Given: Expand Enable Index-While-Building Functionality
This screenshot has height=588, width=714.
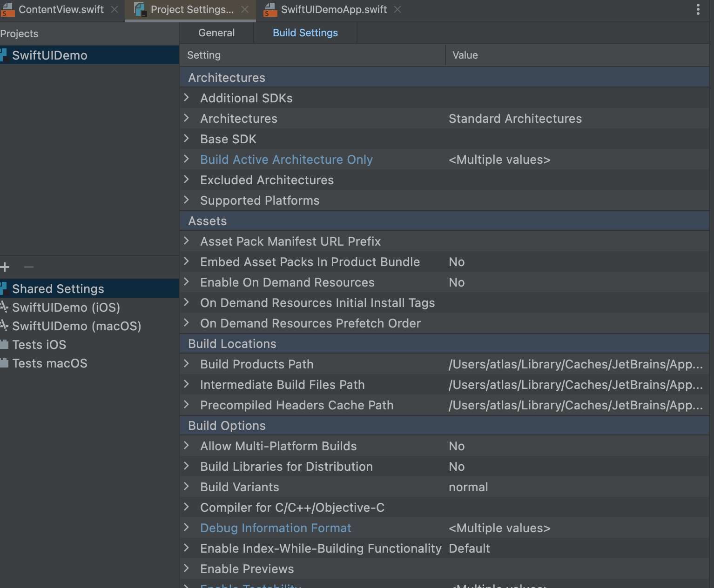Looking at the screenshot, I should coord(187,548).
